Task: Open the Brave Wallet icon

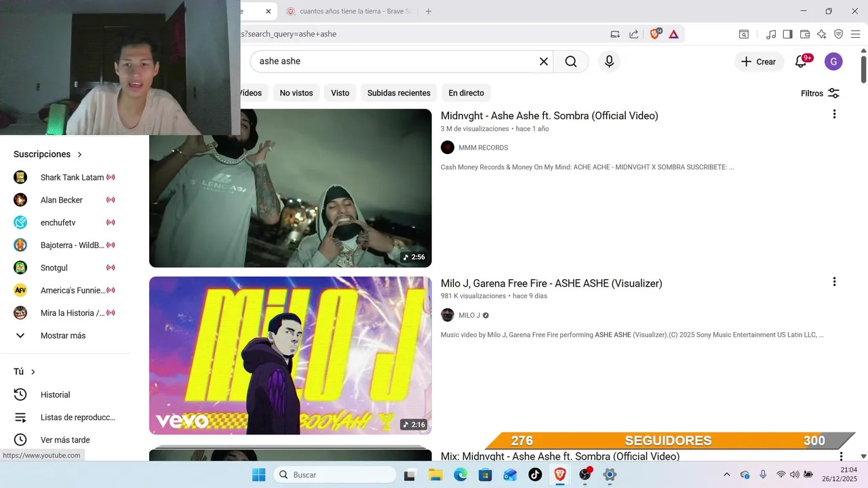Action: (x=805, y=34)
